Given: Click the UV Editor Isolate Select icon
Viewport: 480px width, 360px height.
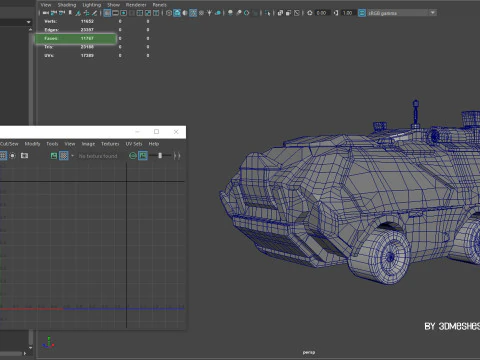Looking at the screenshot, I should 12,156.
